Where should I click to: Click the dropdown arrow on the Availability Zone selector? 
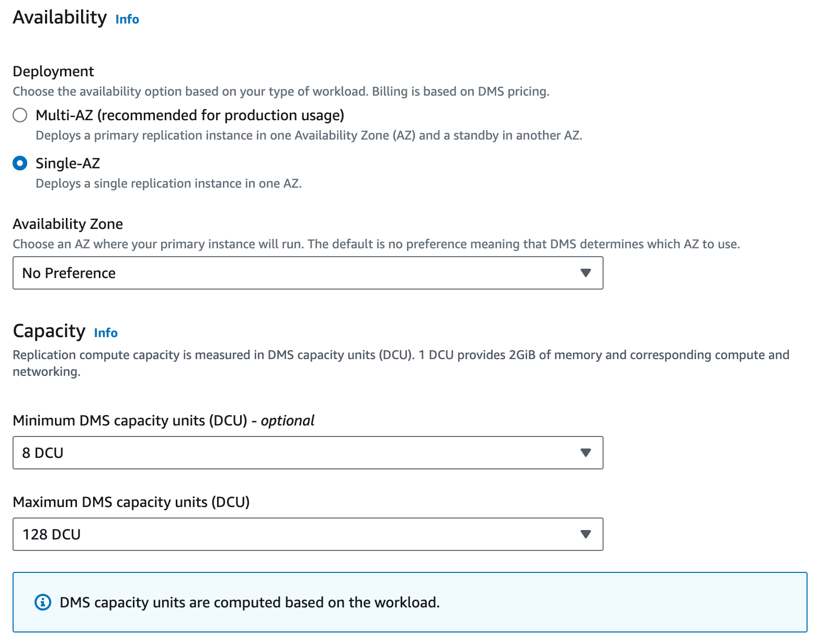click(x=585, y=273)
